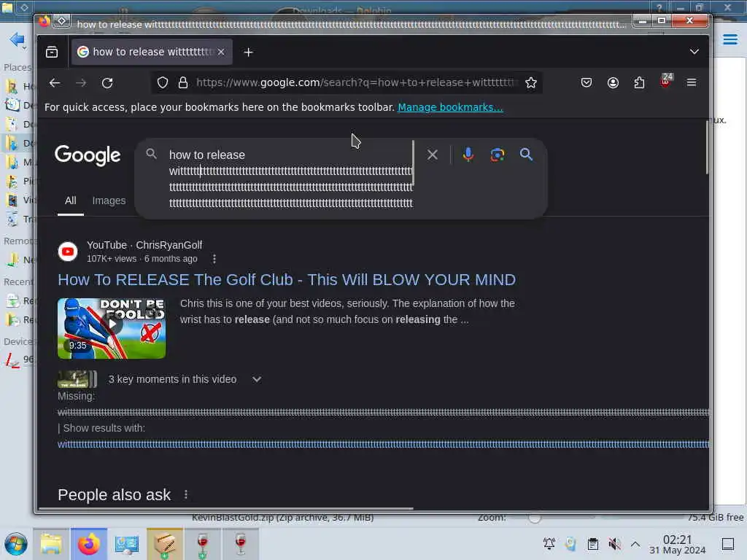Click the horizontal scrollbar at bottom
747x560 pixels.
226,508
